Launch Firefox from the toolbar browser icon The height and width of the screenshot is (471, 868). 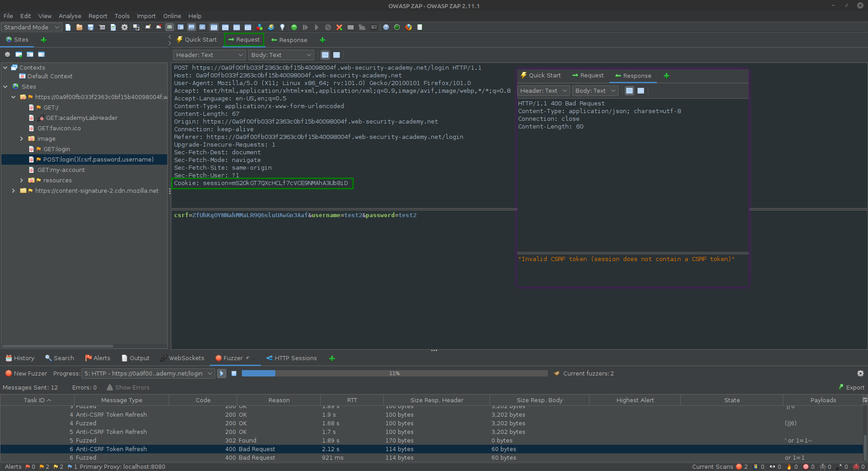(408, 27)
